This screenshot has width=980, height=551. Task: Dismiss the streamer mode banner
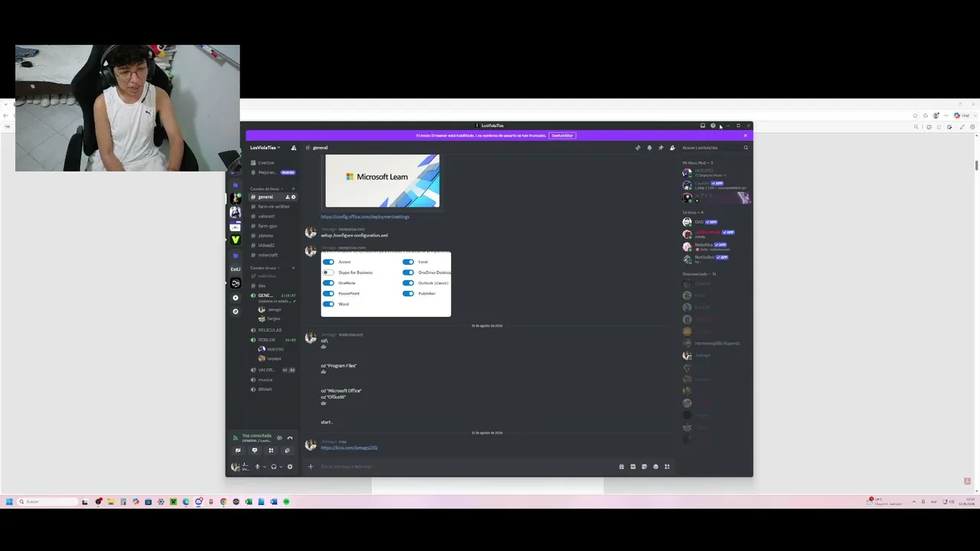[x=745, y=135]
